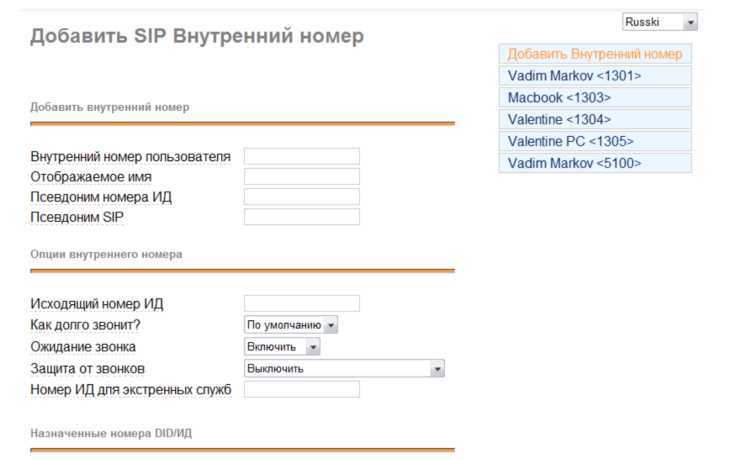Click the arrow next to 'По умолчанию'
The width and height of the screenshot is (730, 460).
click(331, 325)
